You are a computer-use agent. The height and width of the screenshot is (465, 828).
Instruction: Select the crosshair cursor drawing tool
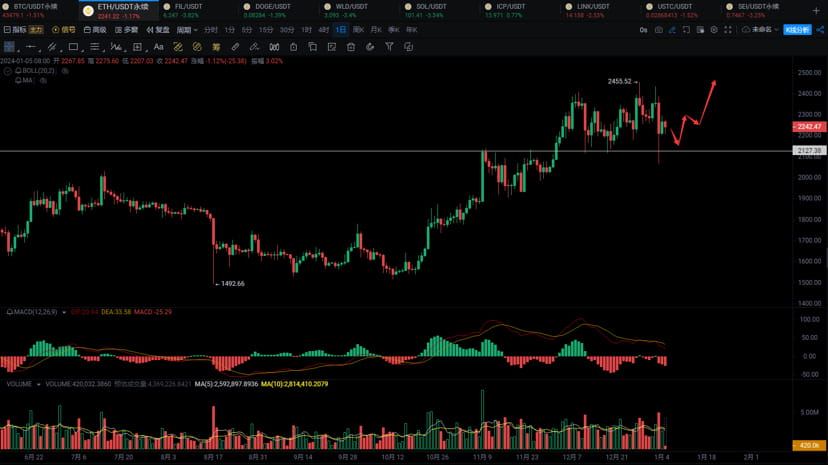[10, 47]
